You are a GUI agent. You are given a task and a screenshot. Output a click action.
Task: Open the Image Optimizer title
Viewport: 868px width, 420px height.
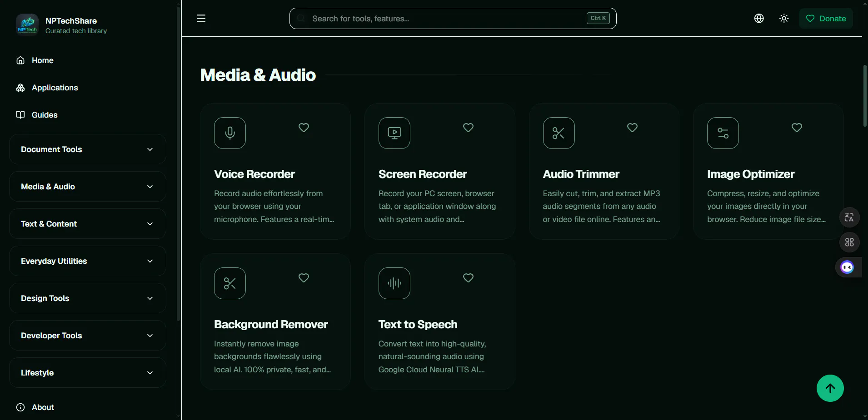pyautogui.click(x=751, y=174)
